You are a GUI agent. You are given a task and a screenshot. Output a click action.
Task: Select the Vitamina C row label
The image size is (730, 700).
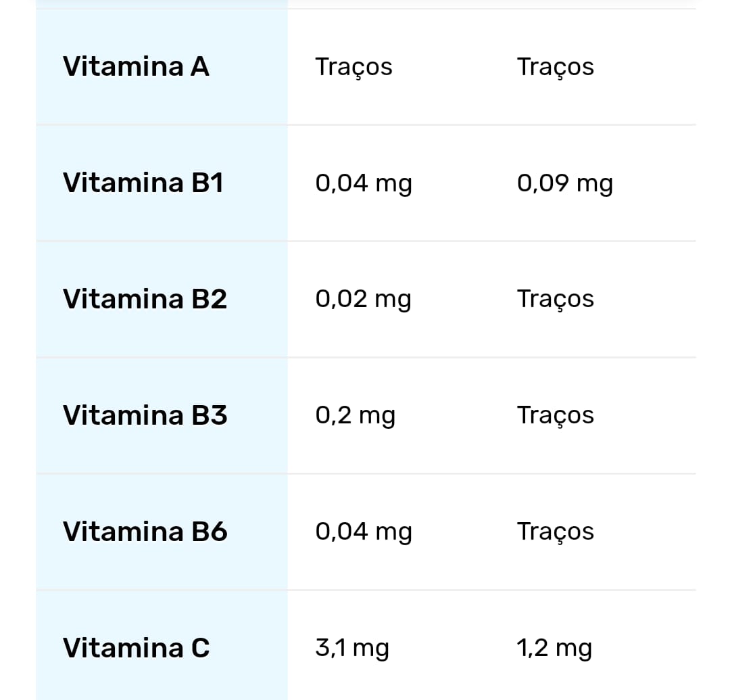pos(136,648)
